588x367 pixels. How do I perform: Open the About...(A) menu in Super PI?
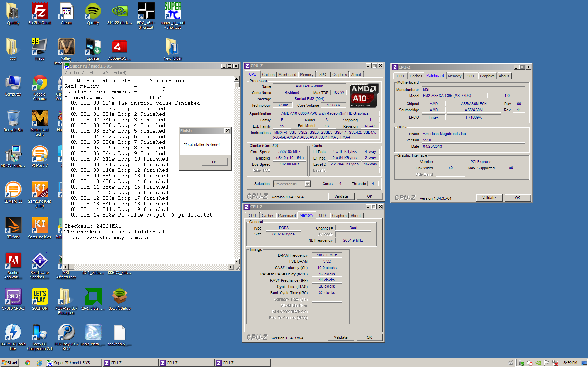click(99, 73)
